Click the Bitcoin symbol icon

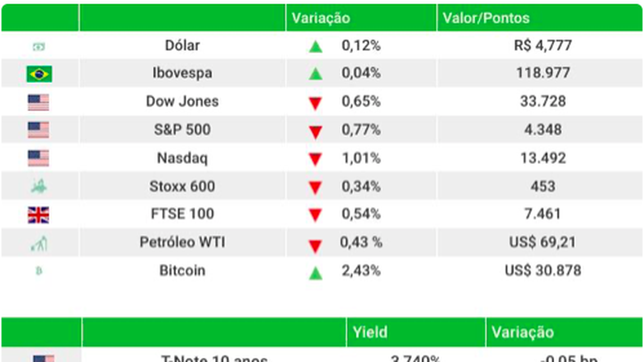point(39,271)
